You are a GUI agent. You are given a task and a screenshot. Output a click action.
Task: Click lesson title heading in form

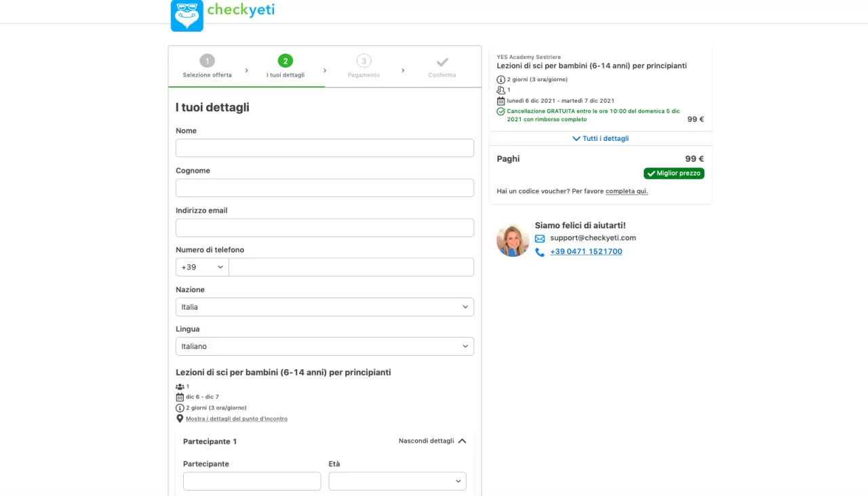coord(283,372)
